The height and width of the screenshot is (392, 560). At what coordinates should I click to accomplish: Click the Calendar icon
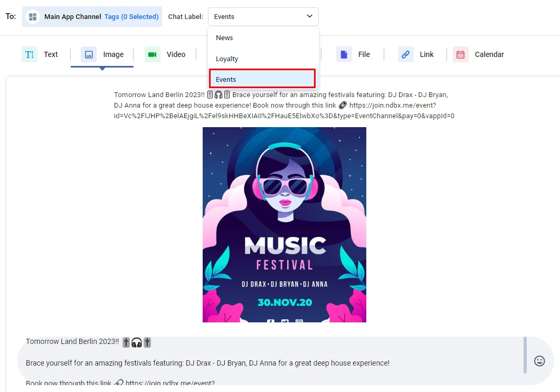[461, 55]
